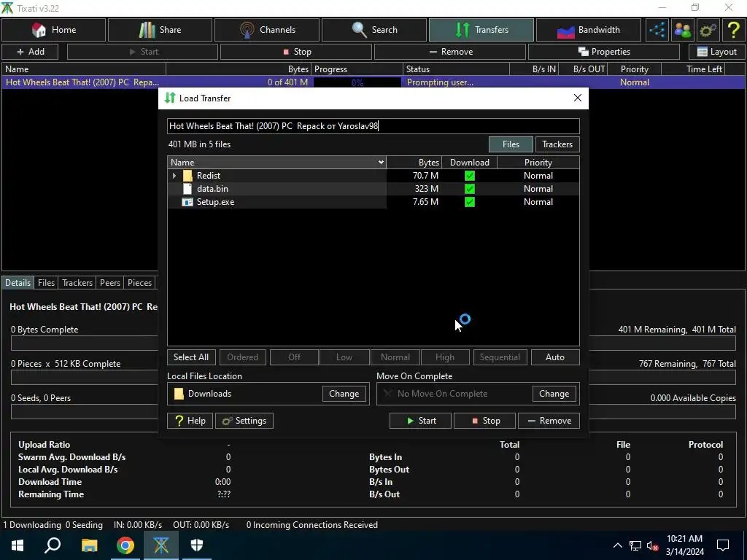Click Remove in the main transfers toolbar
The image size is (747, 560).
pyautogui.click(x=450, y=52)
